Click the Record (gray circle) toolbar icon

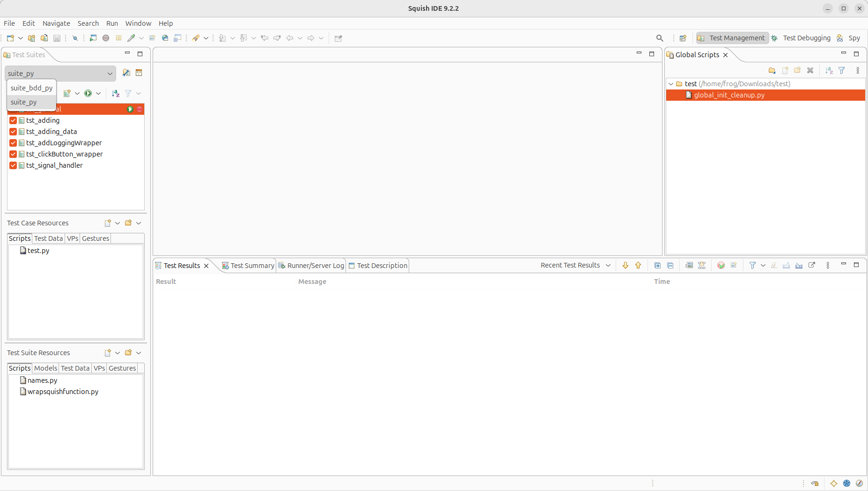106,38
